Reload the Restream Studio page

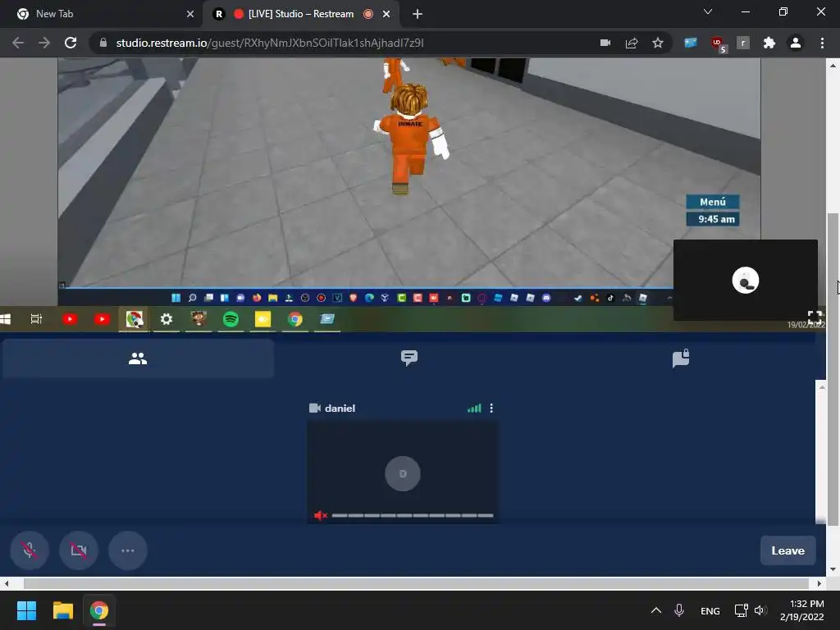coord(71,43)
